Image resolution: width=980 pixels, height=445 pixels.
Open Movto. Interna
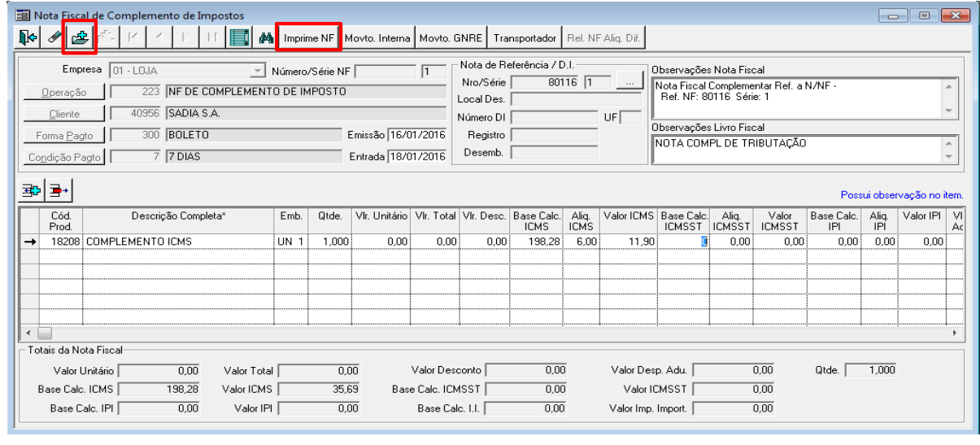coord(377,38)
